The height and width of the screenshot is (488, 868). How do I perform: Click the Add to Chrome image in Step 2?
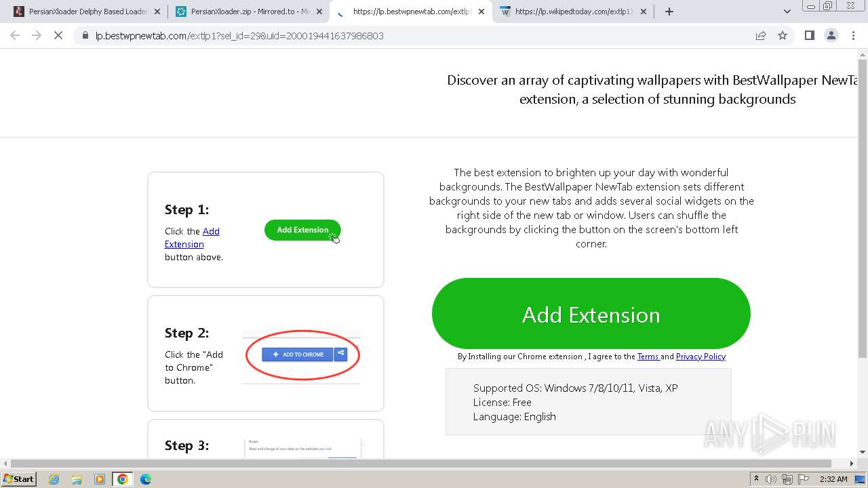coord(302,355)
